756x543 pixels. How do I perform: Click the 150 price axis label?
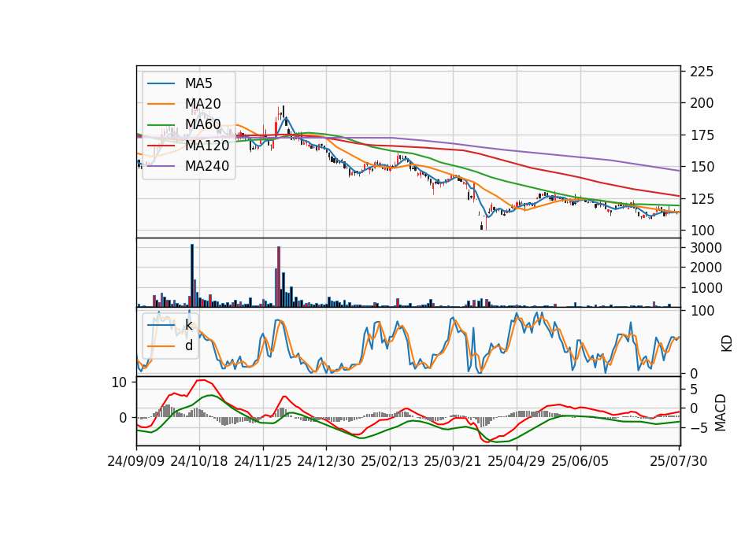pyautogui.click(x=702, y=167)
